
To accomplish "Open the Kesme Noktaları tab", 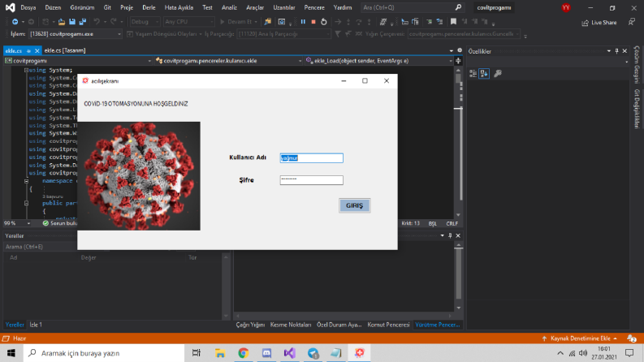I will 291,325.
